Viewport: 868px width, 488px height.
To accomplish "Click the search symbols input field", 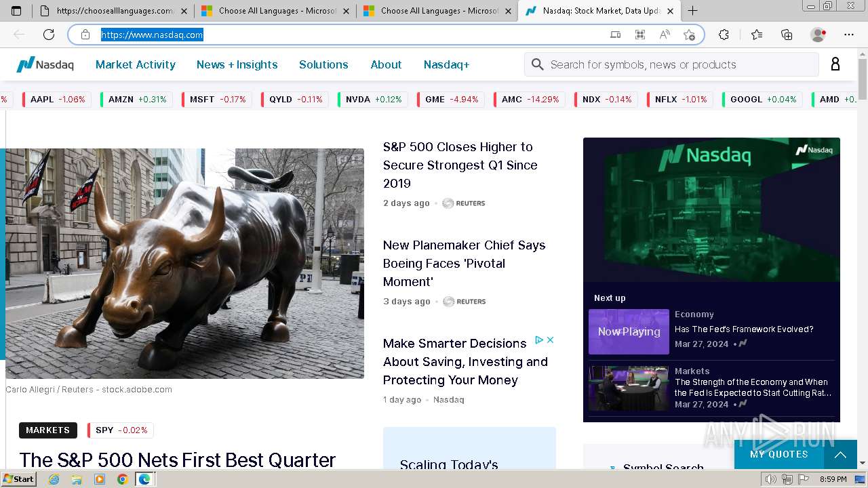I will click(x=671, y=64).
